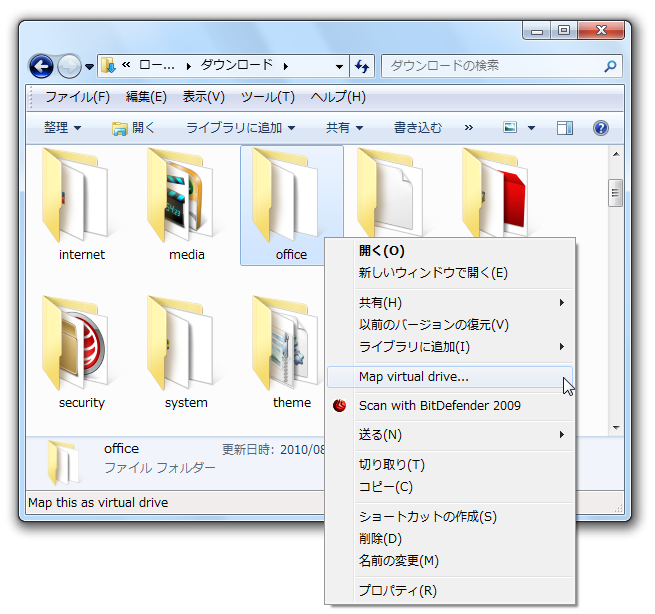Viewport: 655px width, 614px height.
Task: Expand 共有(H) submenu in context menu
Action: coord(450,302)
